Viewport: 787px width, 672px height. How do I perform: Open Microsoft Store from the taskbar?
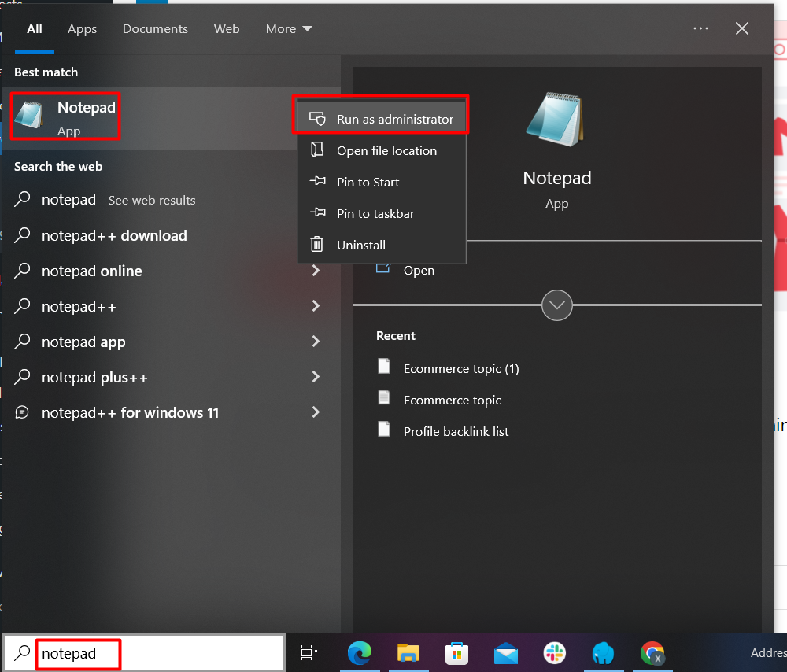[456, 653]
